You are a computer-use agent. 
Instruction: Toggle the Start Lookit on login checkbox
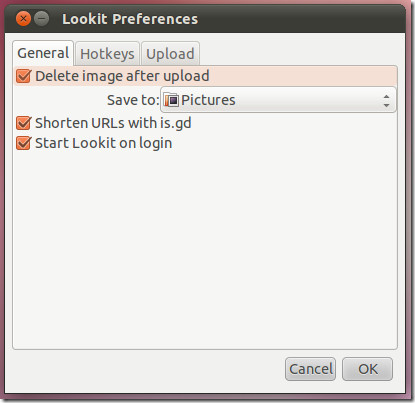pyautogui.click(x=24, y=143)
